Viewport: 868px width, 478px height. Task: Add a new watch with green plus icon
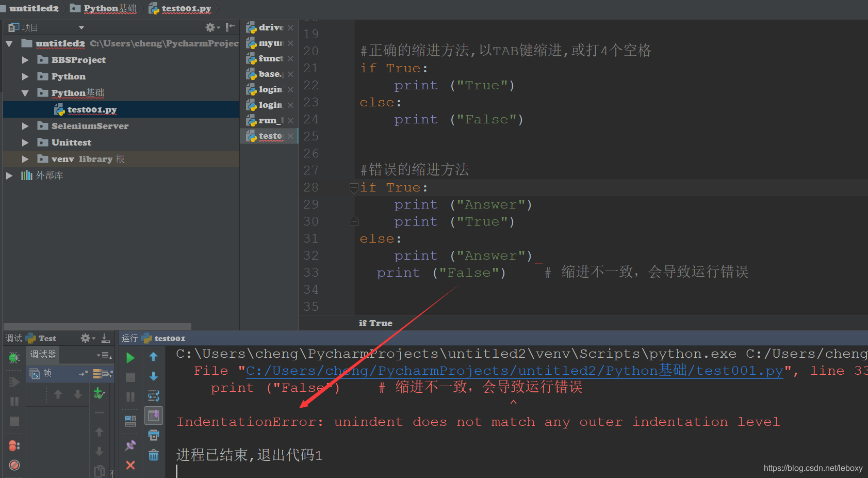(99, 393)
